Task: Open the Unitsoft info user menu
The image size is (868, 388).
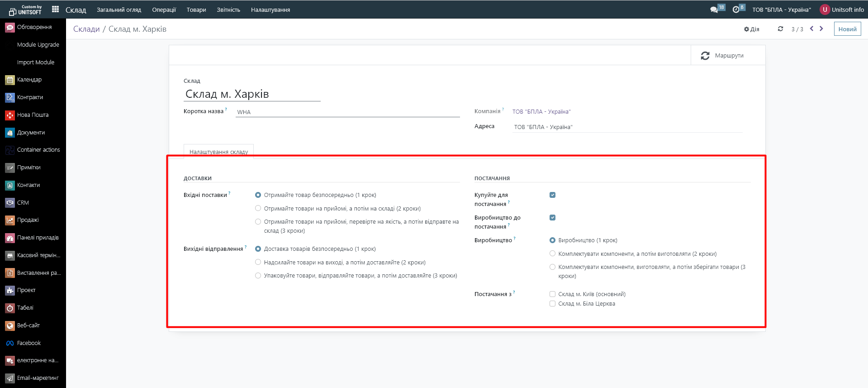Action: pos(842,10)
